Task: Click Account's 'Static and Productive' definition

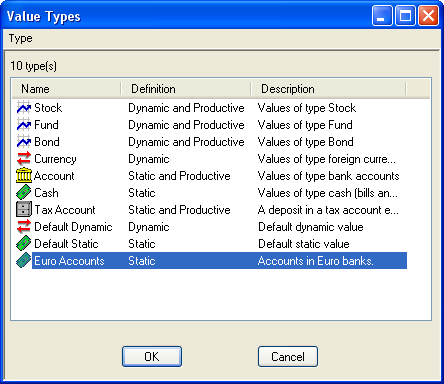Action: click(x=179, y=176)
